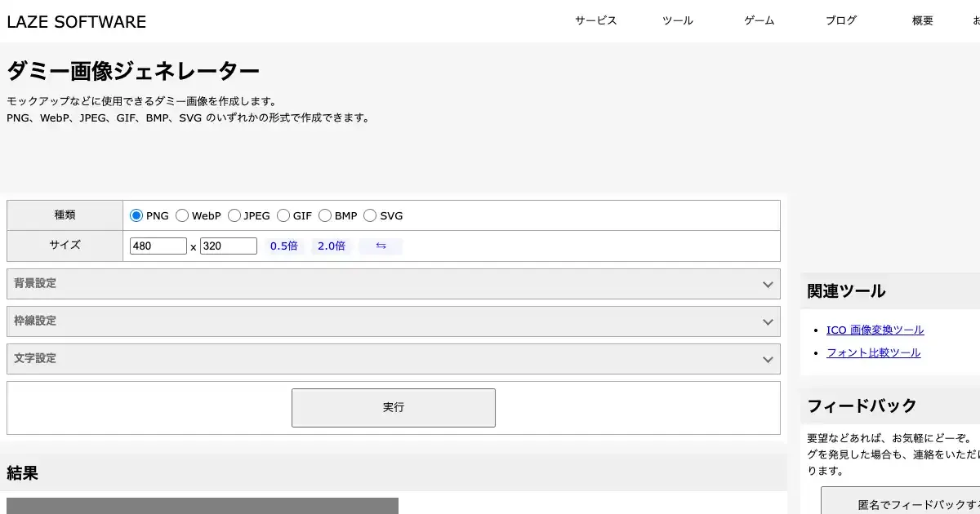Go to the ツール navigation item

click(x=677, y=21)
